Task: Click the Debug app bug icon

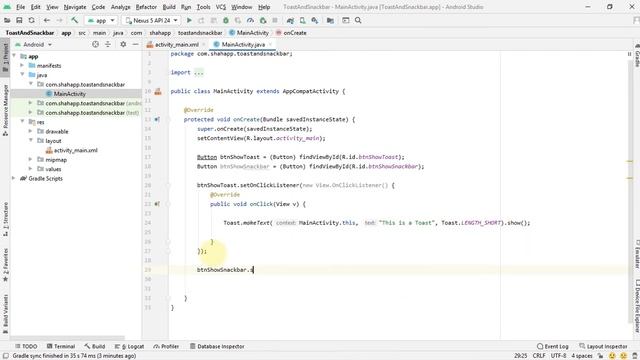Action: pos(226,20)
